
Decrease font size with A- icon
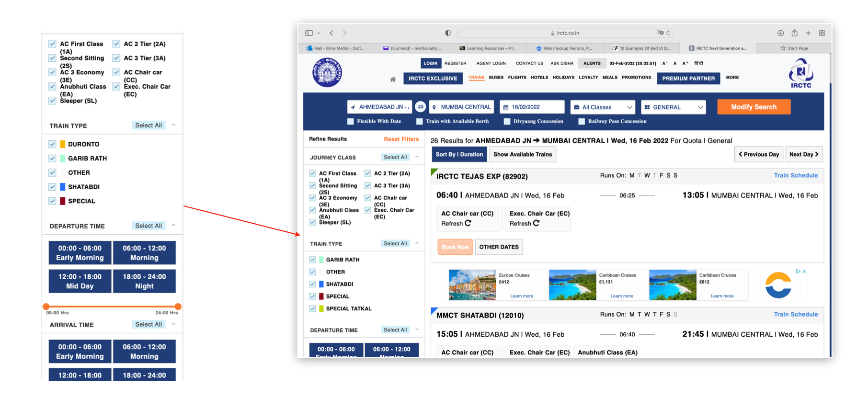pos(664,63)
